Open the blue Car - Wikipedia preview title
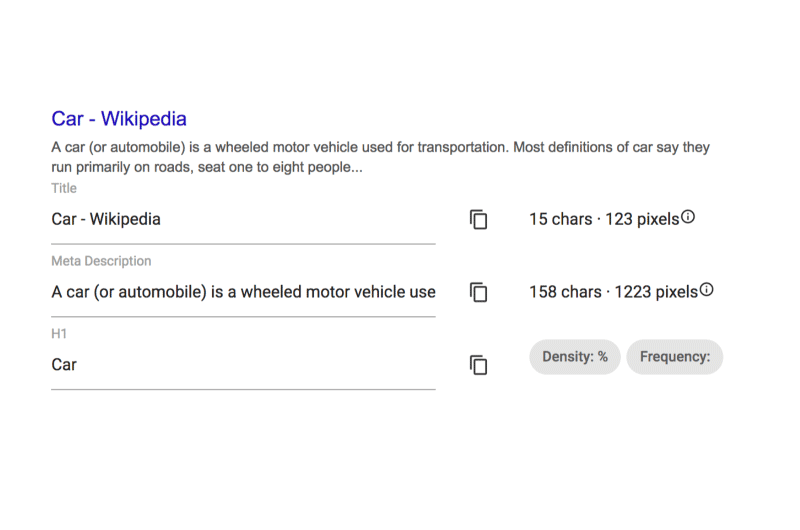This screenshot has width=800, height=530. point(119,119)
